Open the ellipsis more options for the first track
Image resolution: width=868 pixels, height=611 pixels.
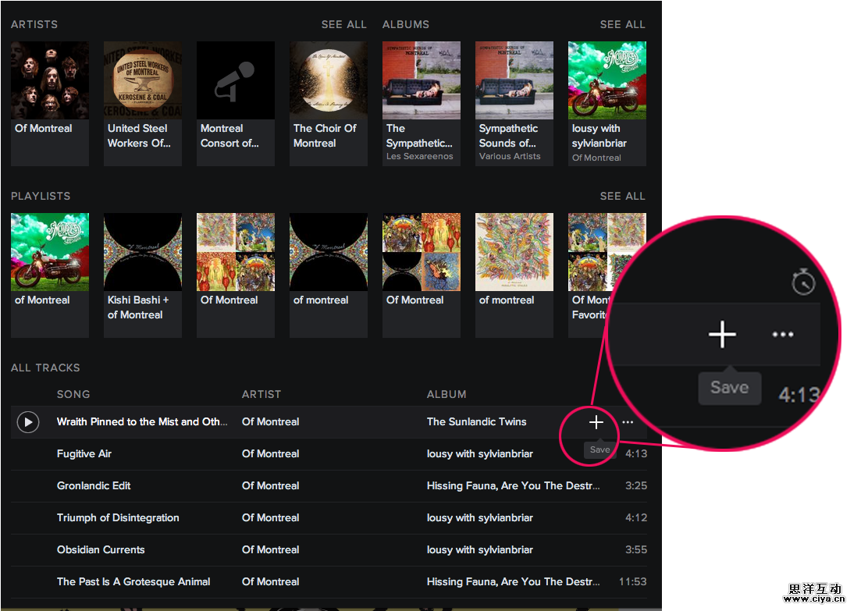(628, 422)
